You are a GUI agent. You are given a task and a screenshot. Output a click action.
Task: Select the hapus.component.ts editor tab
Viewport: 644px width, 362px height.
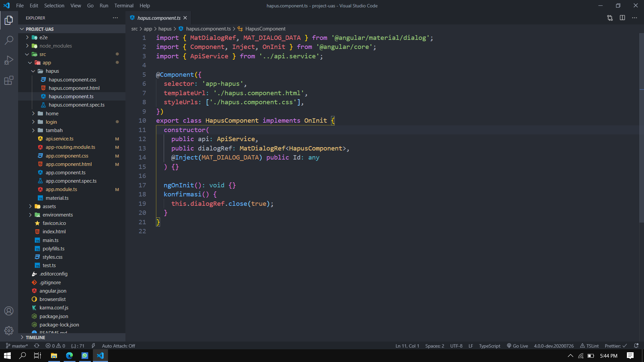(x=159, y=18)
